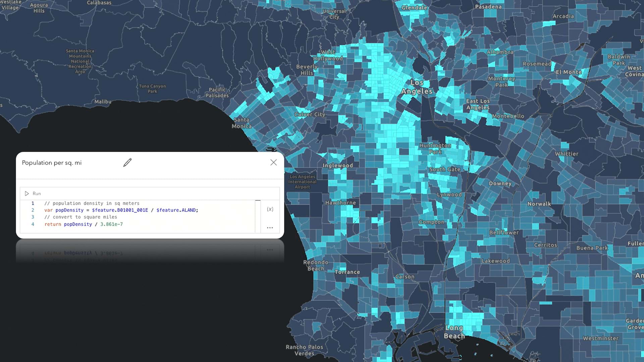Click the Compton label on the map

(431, 222)
